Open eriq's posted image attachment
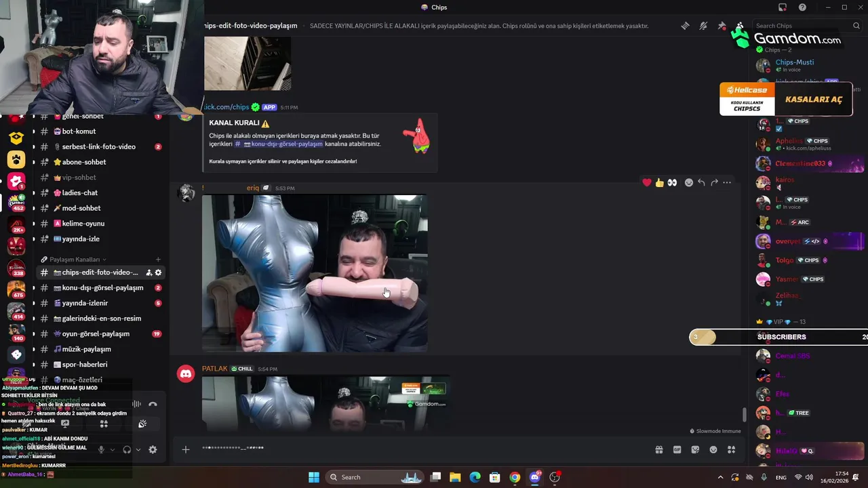 [x=315, y=273]
